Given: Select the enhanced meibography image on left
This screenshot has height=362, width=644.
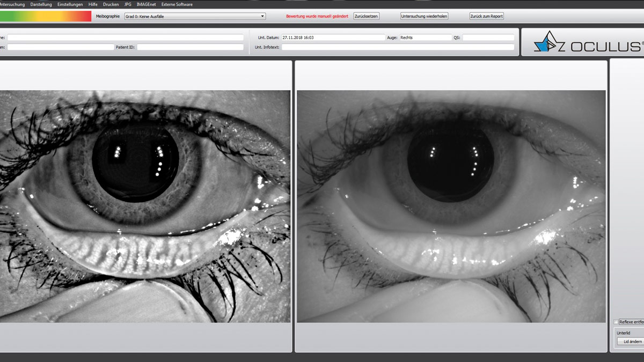Looking at the screenshot, I should click(x=145, y=206).
